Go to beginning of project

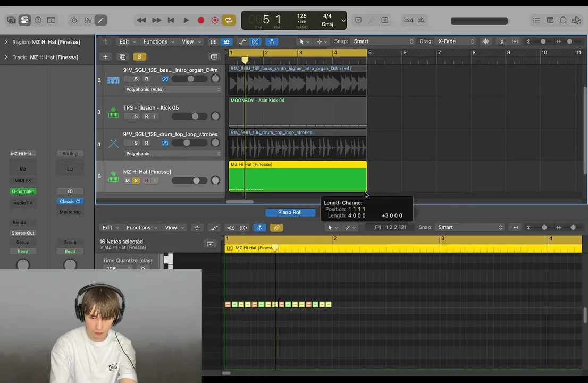(171, 20)
